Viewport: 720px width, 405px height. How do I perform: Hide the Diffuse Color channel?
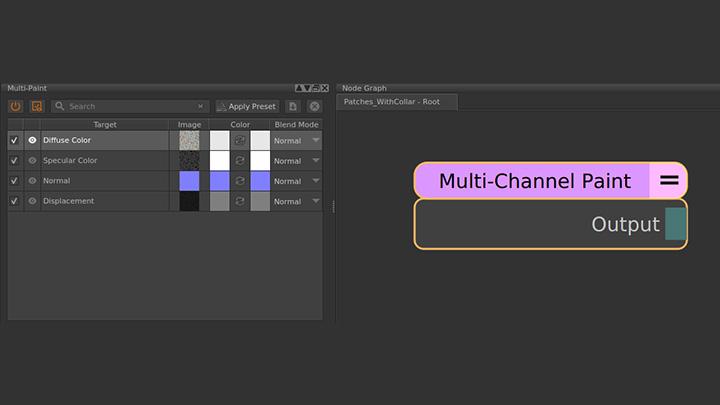(x=32, y=140)
